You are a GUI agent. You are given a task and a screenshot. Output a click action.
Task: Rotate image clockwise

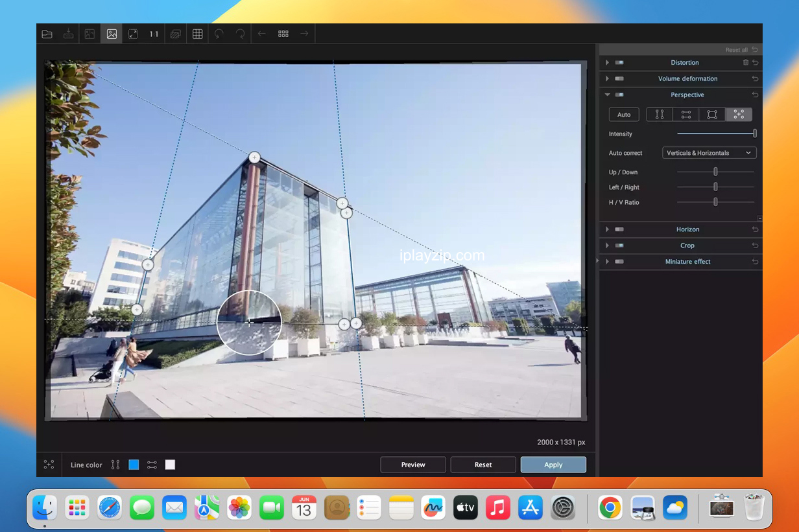[240, 34]
